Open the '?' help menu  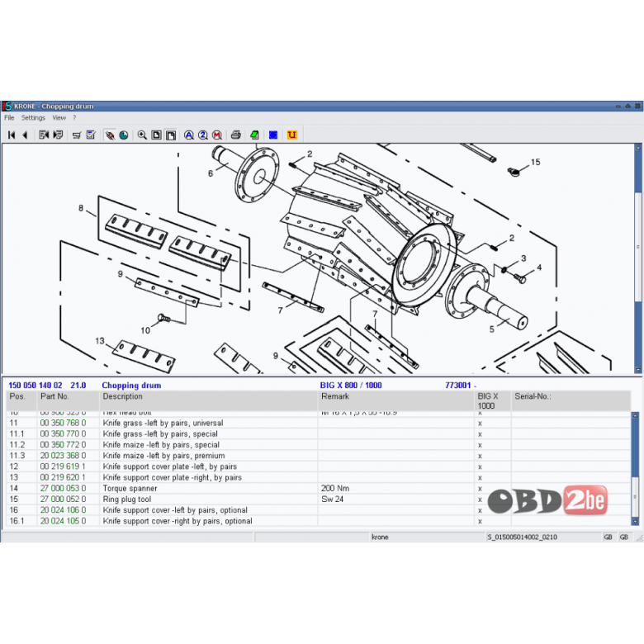click(x=74, y=118)
